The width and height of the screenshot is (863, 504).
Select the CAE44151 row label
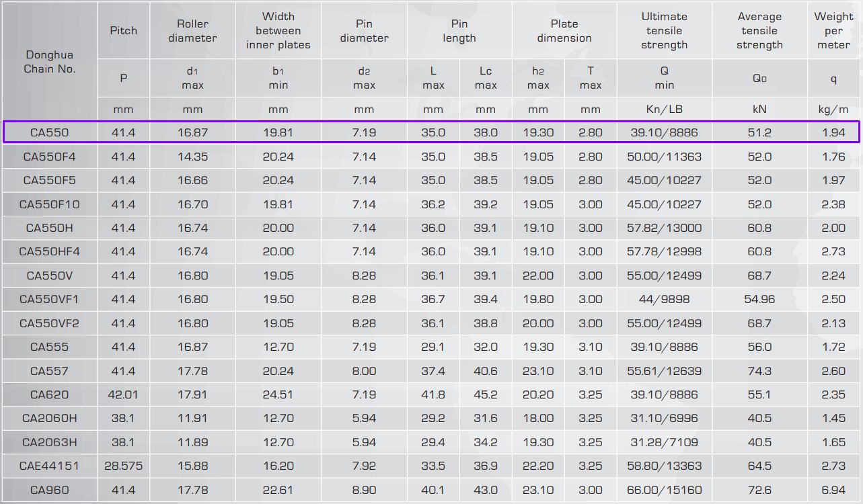coord(49,466)
